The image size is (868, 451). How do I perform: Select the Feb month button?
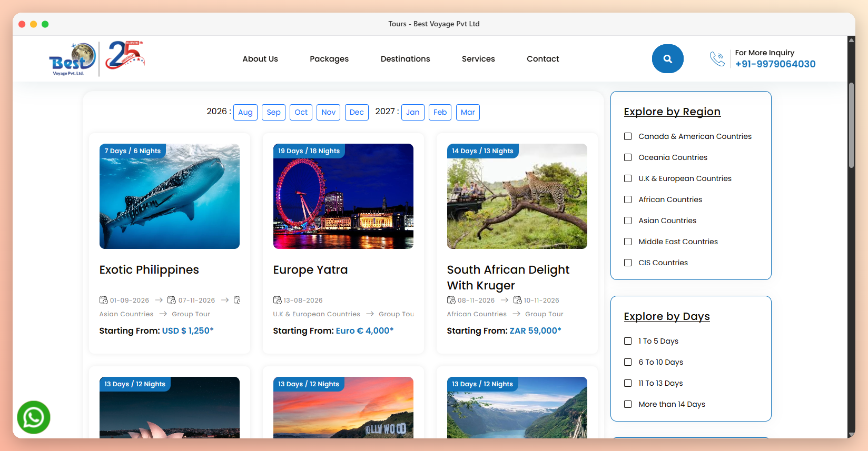point(440,112)
